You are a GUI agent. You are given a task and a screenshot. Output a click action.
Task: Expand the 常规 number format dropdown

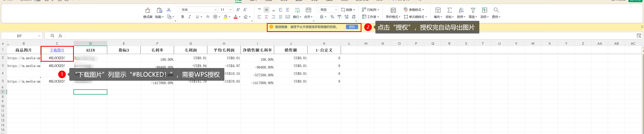pyautogui.click(x=336, y=10)
